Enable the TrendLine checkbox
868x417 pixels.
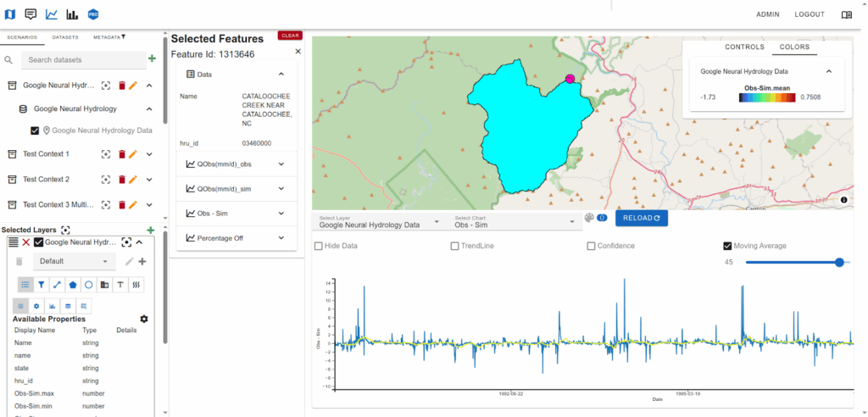click(x=455, y=246)
